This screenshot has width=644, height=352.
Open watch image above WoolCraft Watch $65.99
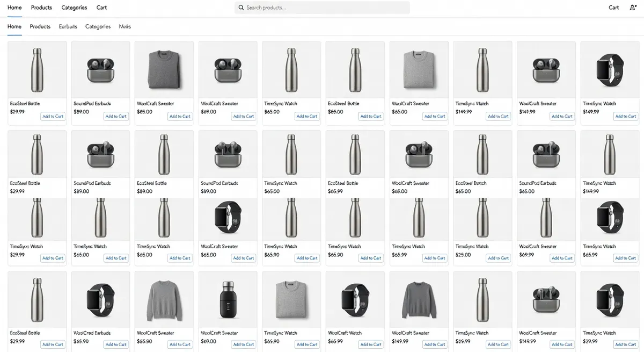355,299
